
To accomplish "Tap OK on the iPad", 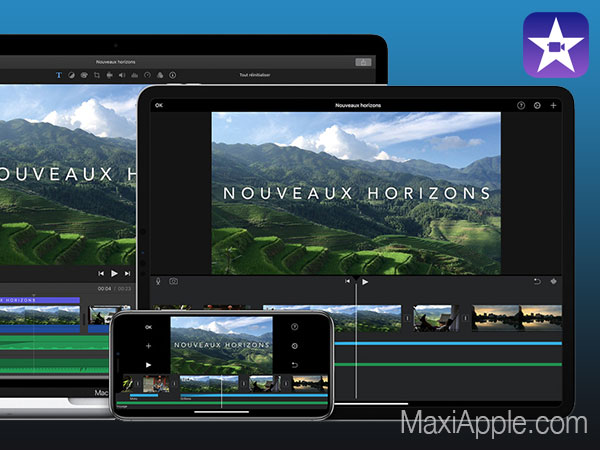I will click(x=159, y=105).
